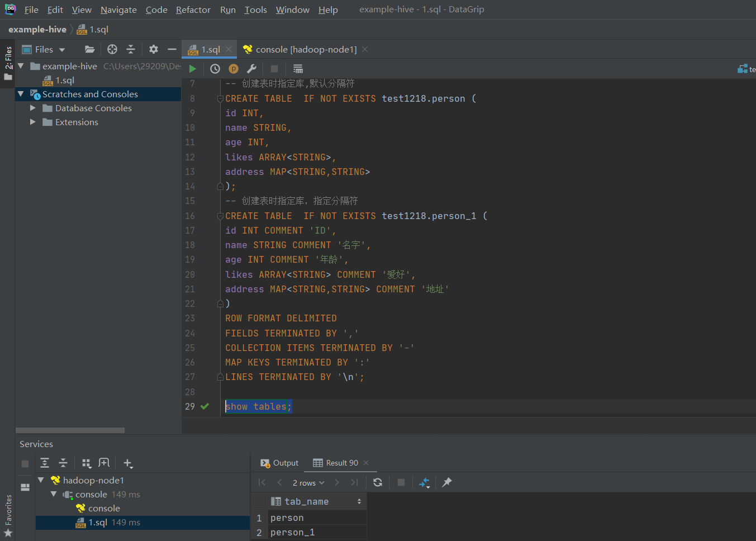The image size is (756, 541).
Task: Open Refactor menu
Action: coord(193,10)
